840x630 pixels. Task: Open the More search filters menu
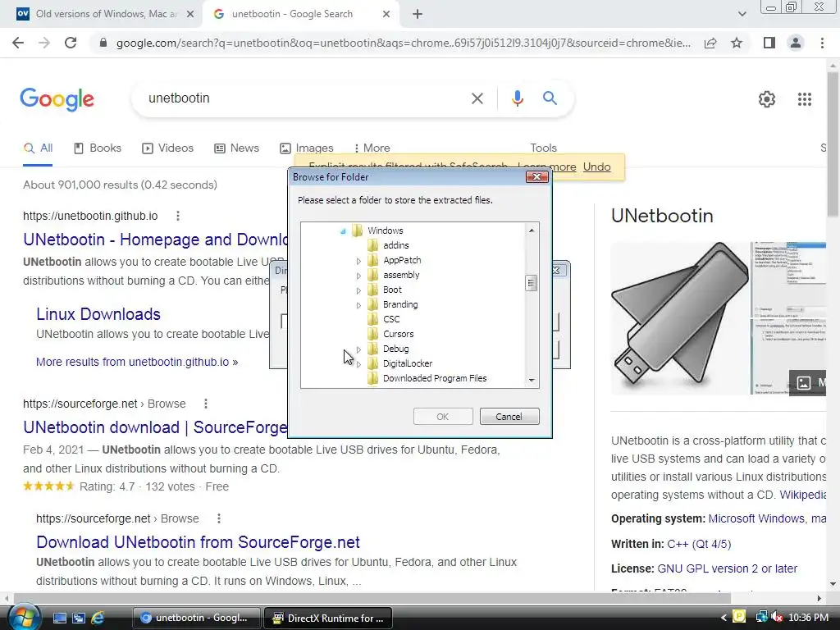tap(372, 148)
